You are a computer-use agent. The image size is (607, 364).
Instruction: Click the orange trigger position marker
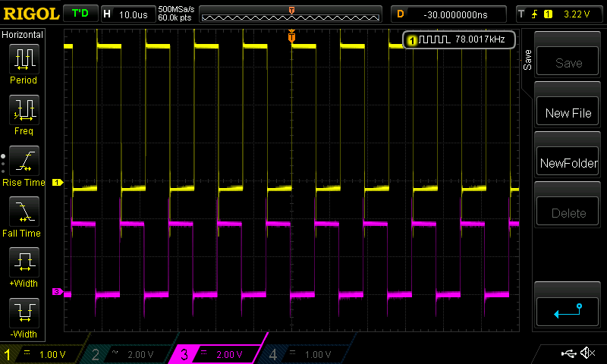coord(291,36)
